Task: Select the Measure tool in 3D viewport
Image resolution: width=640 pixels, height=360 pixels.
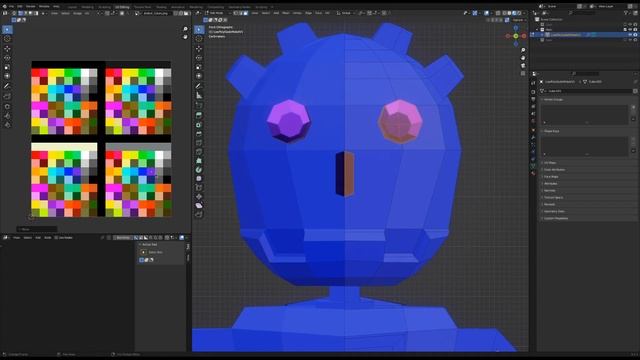Action: point(199,96)
